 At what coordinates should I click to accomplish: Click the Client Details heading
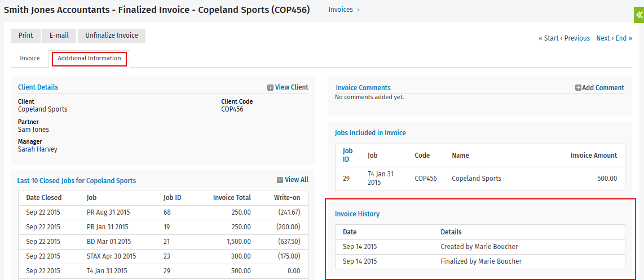38,87
